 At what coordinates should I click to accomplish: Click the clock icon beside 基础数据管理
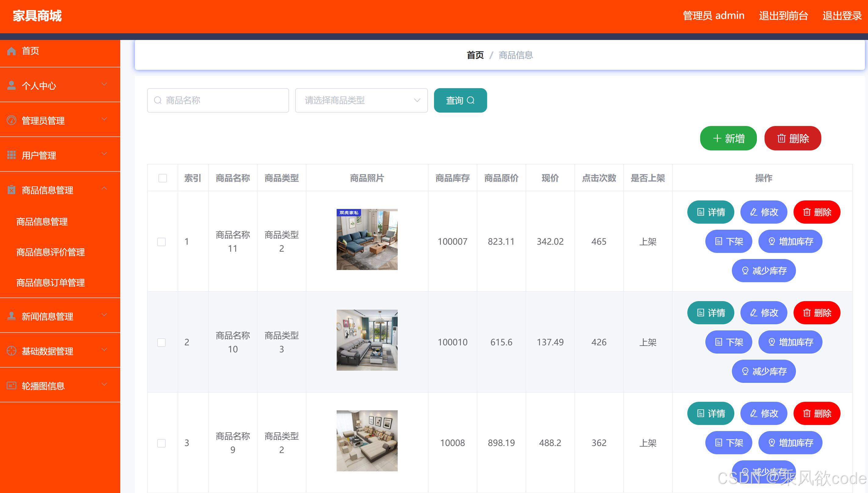coord(11,351)
